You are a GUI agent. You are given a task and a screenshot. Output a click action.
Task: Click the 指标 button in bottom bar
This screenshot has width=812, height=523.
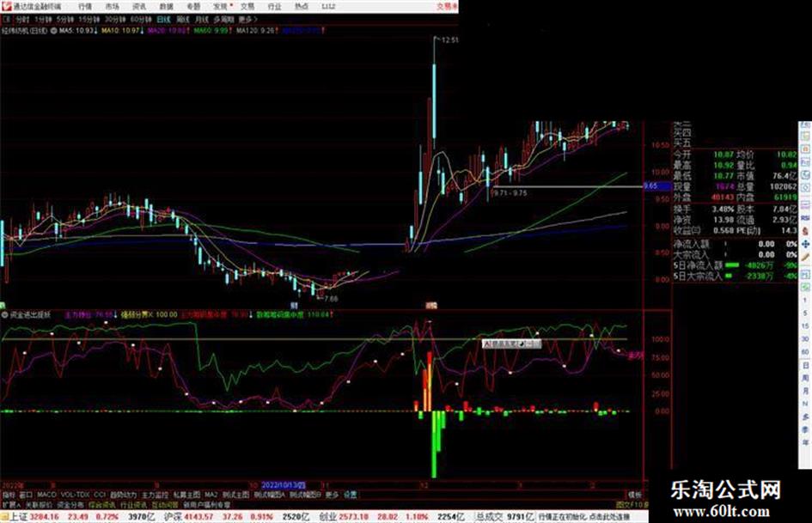[9, 495]
